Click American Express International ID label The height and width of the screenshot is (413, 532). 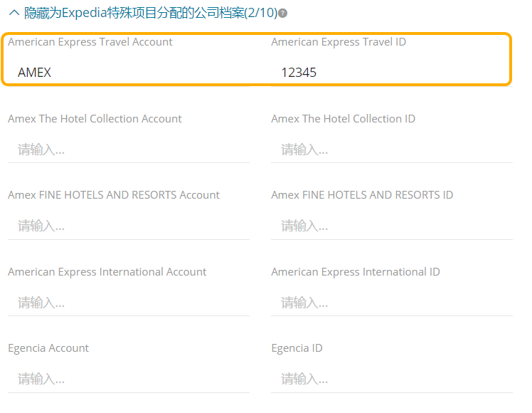click(356, 272)
